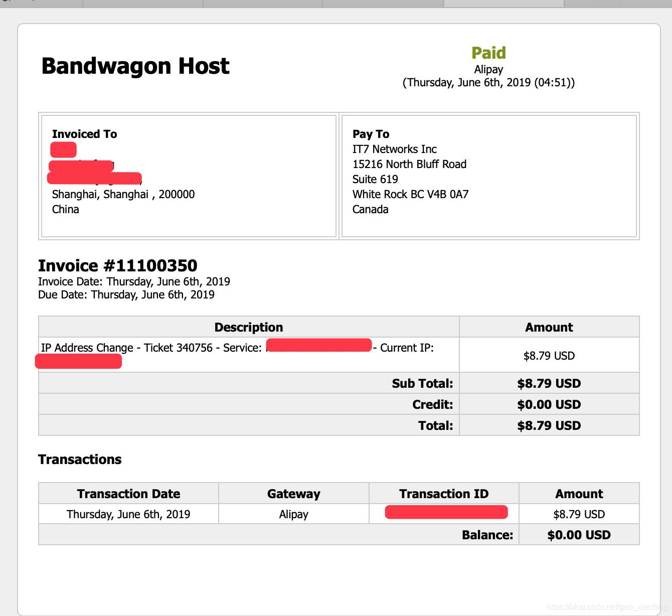
Task: Select the Shanghai, Shanghai, 200000 line
Action: (123, 194)
